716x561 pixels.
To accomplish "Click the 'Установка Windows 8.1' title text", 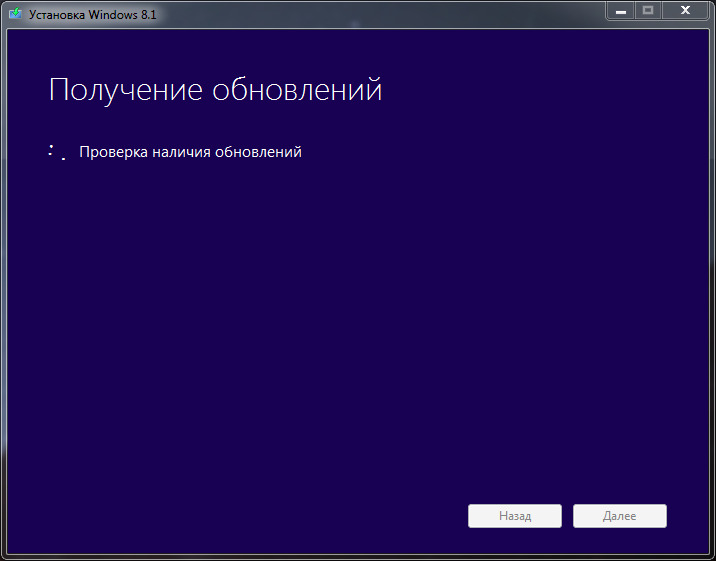I will click(x=93, y=15).
